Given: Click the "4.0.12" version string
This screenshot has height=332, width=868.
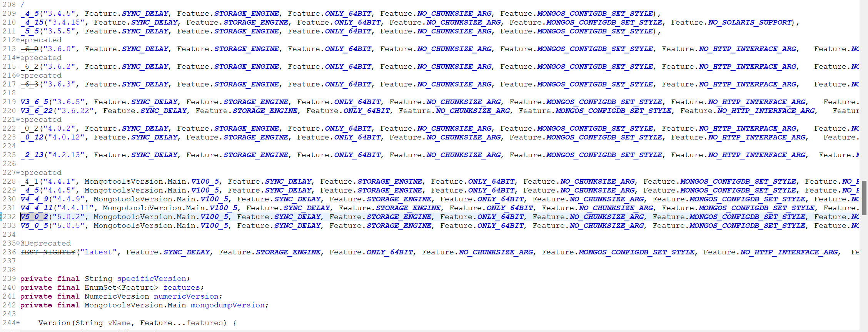Looking at the screenshot, I should pos(67,137).
